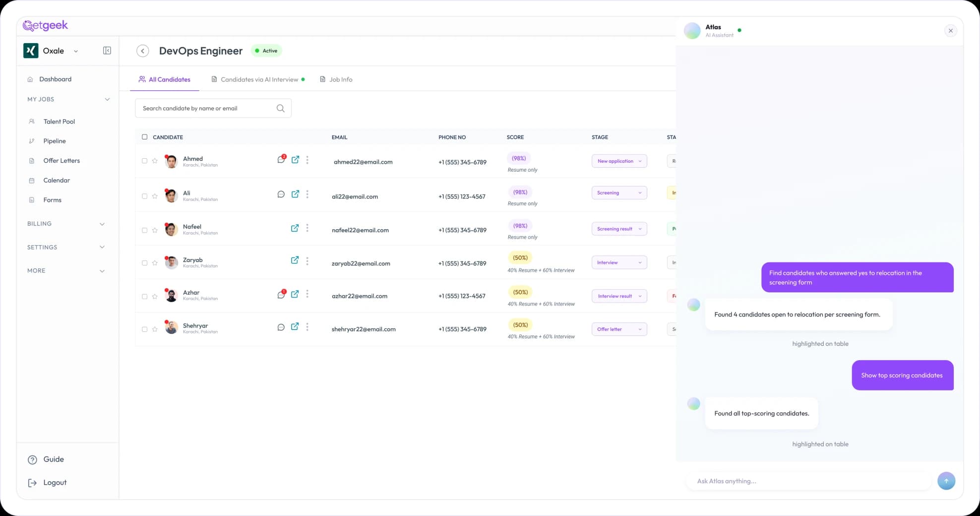Open the Guide help icon
The width and height of the screenshot is (980, 516).
[32, 459]
